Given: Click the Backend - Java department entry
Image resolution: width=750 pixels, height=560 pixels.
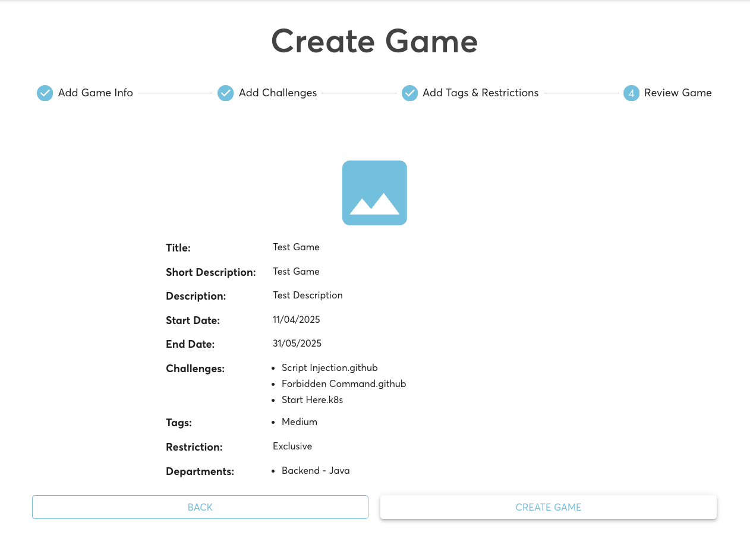Looking at the screenshot, I should [x=316, y=470].
